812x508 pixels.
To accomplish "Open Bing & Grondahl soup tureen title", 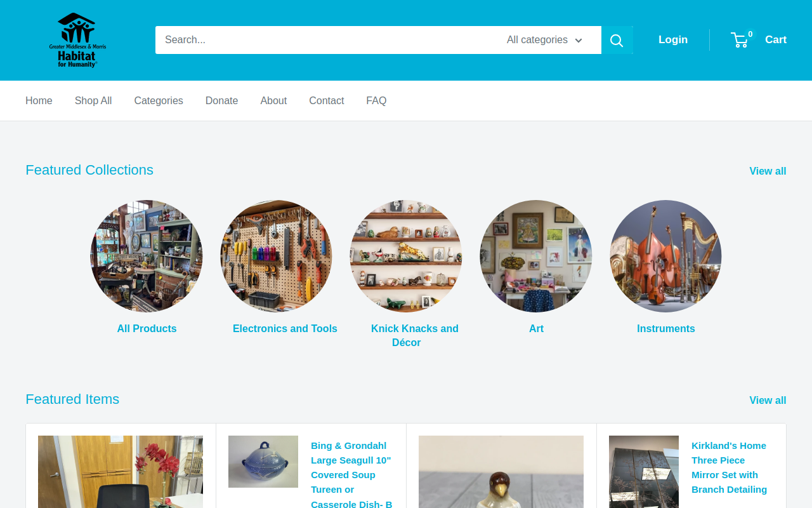I will [351, 474].
